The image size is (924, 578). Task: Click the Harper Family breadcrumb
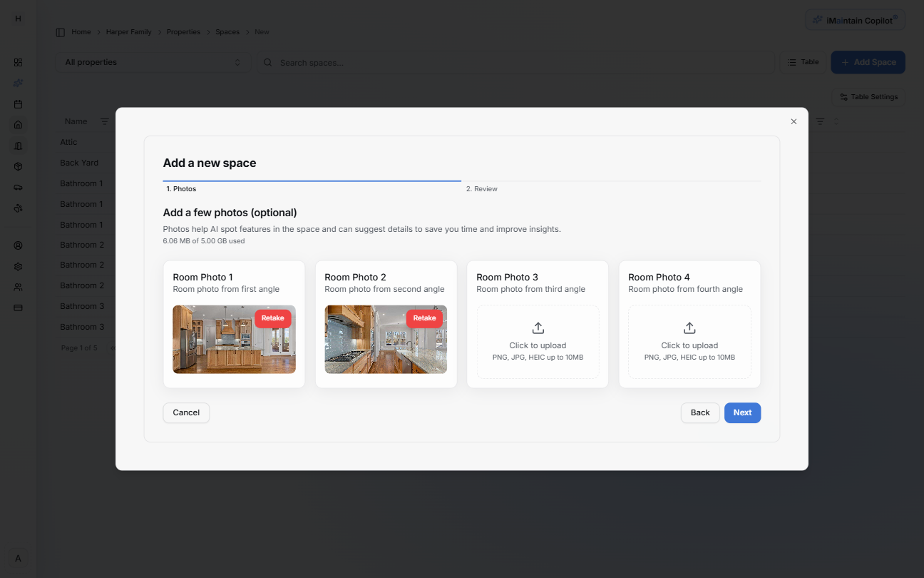[x=128, y=31]
